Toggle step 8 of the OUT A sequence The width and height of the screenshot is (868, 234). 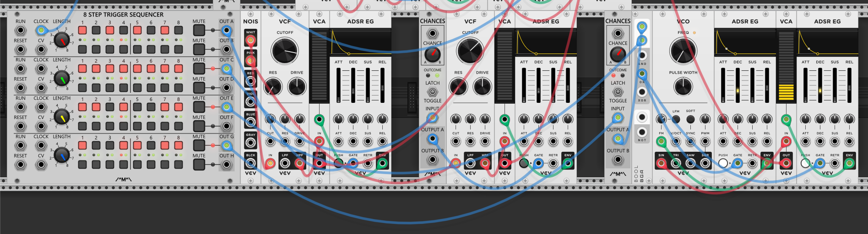tap(179, 30)
